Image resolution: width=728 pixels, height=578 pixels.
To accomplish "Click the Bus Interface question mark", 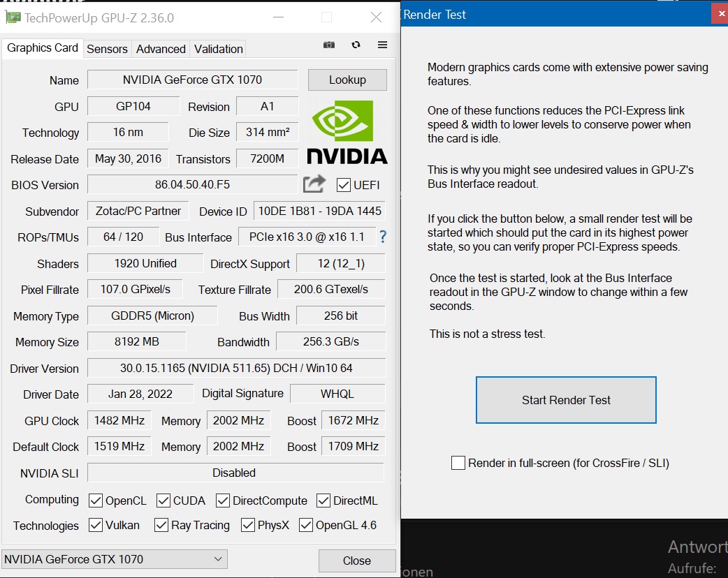I will point(383,237).
